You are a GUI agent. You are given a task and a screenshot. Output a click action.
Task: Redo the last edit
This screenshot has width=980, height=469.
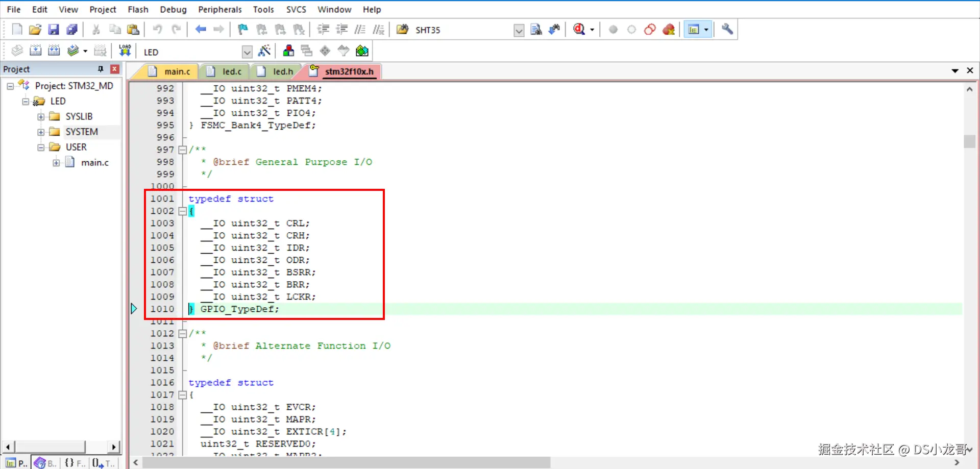(177, 30)
